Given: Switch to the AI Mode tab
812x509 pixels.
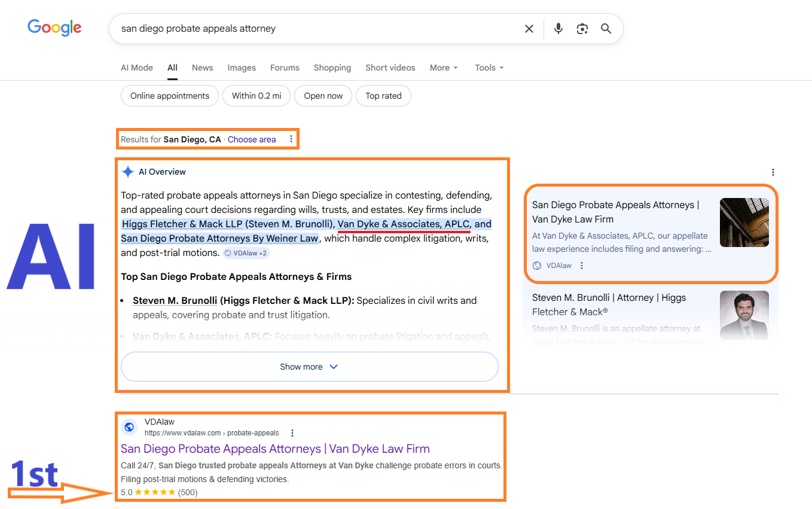Looking at the screenshot, I should 137,68.
